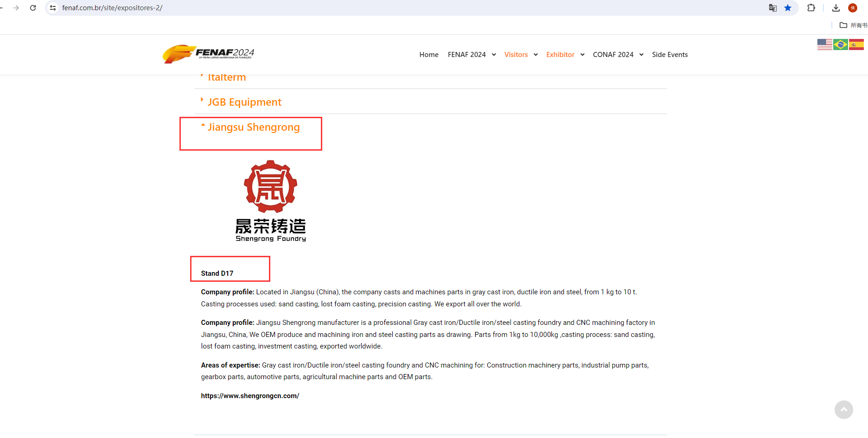Open the Exhibitor menu
The height and width of the screenshot is (438, 868).
560,55
